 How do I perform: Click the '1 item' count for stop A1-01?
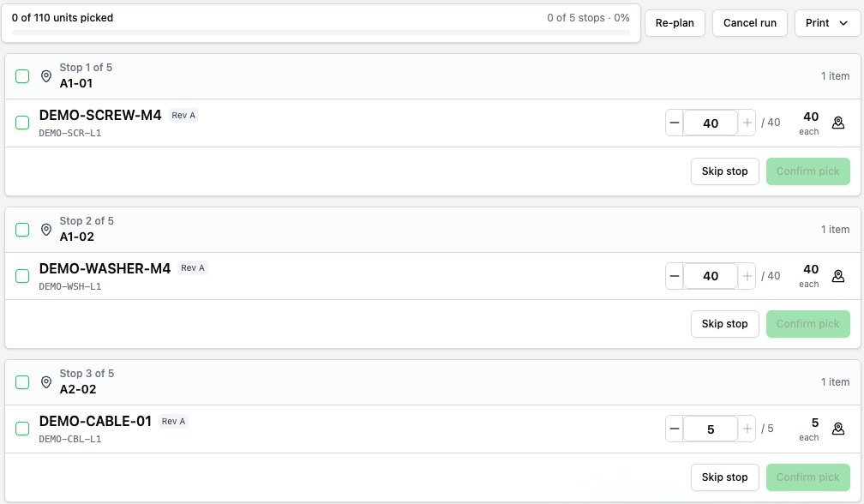(835, 76)
